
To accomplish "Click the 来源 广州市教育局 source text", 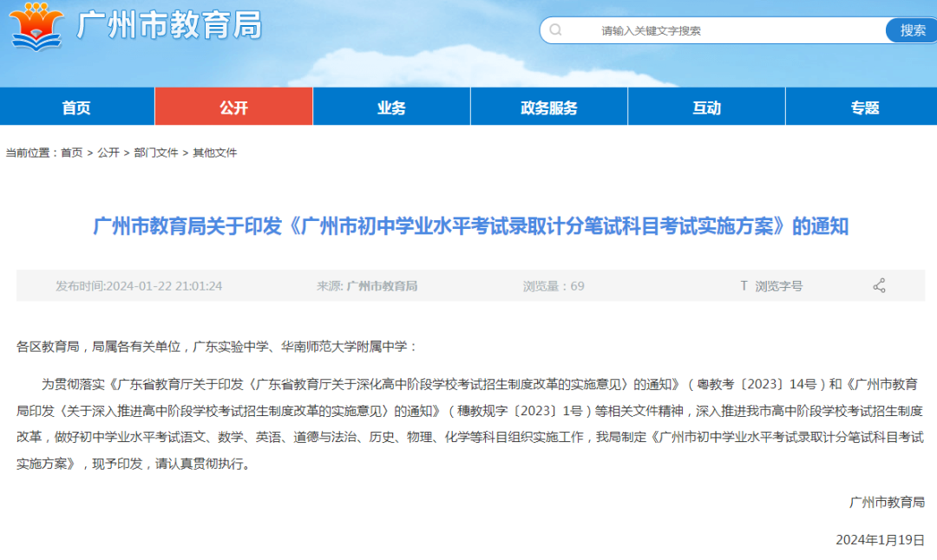I will [x=367, y=285].
